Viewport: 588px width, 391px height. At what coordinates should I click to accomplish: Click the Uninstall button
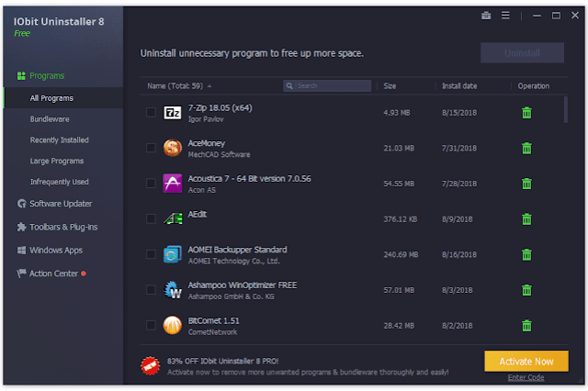[522, 53]
